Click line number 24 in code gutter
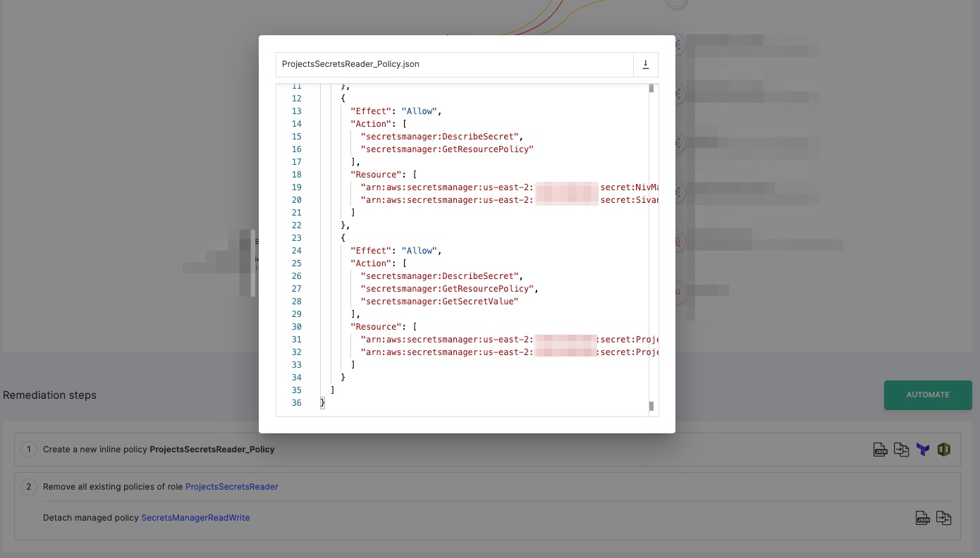Viewport: 980px width, 558px height. (x=296, y=251)
